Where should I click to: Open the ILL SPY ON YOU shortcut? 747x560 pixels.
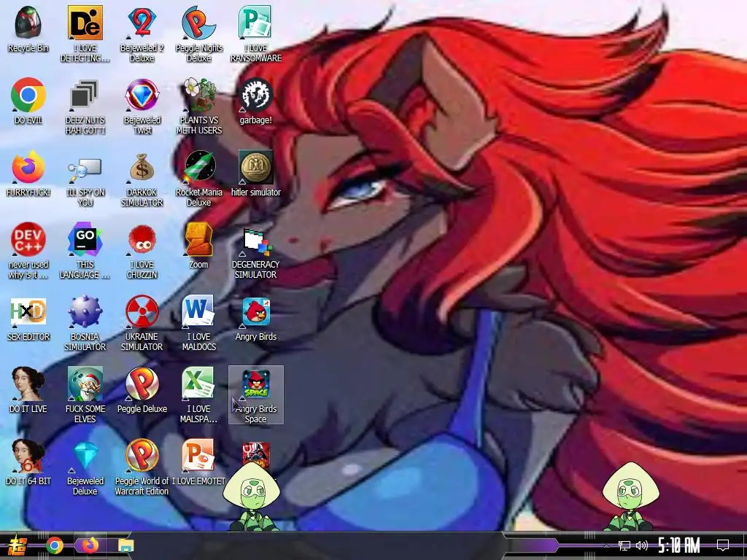pos(85,169)
